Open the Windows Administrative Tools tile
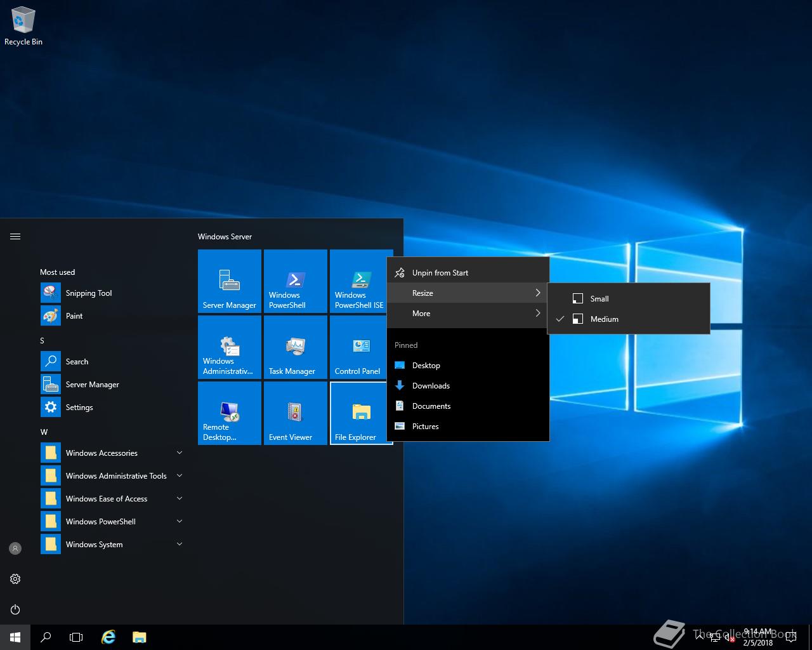The image size is (812, 650). click(x=230, y=347)
